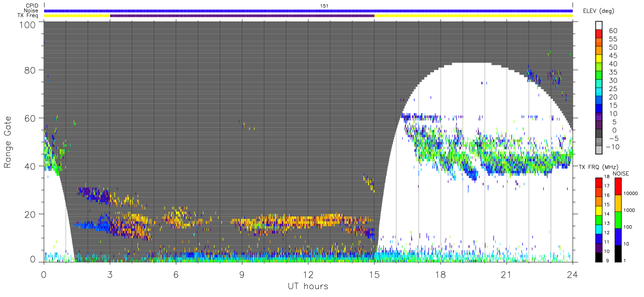The height and width of the screenshot is (297, 644).
Task: Click the TX FRQ (MHz) legend title
Action: pyautogui.click(x=597, y=167)
